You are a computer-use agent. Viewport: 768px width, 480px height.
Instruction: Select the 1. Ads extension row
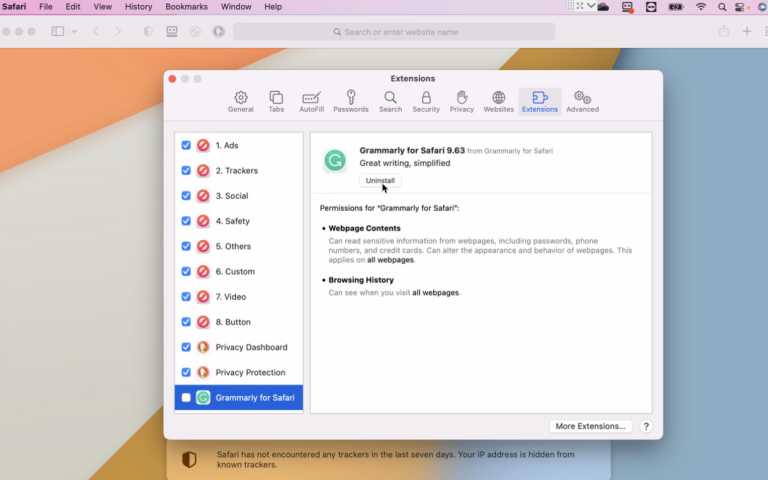239,145
